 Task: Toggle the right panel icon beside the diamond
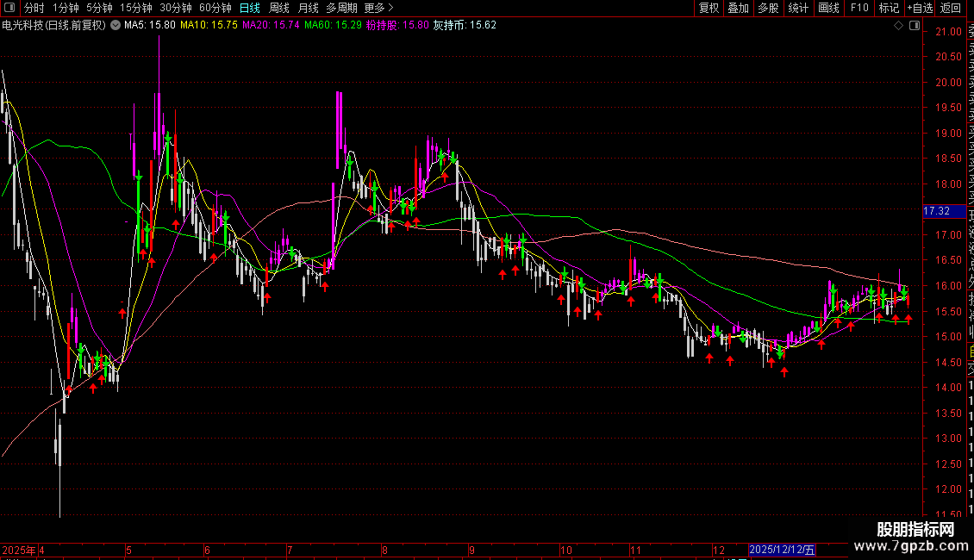click(915, 26)
